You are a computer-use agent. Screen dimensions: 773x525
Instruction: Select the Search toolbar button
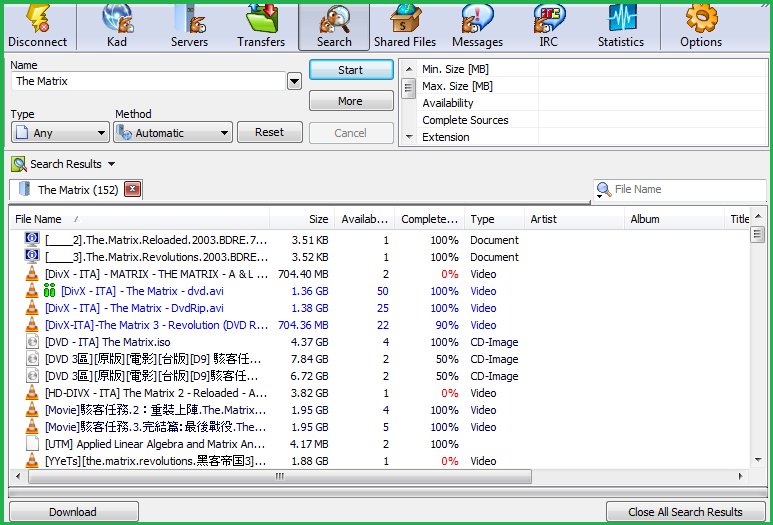point(334,27)
